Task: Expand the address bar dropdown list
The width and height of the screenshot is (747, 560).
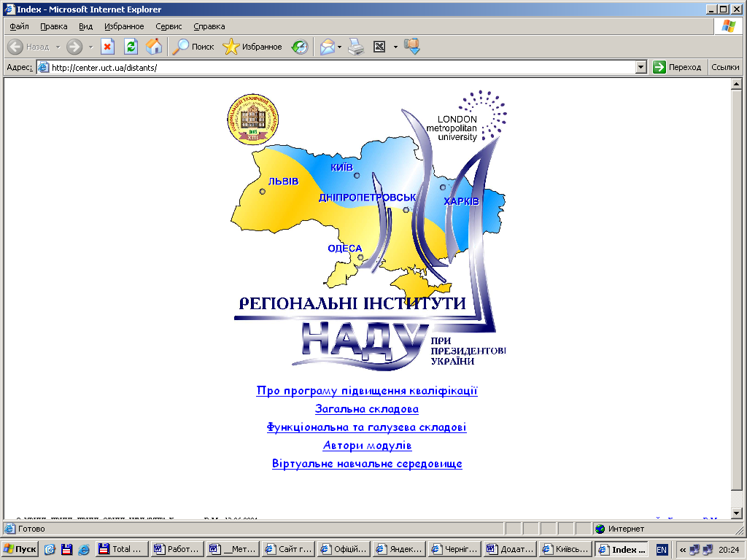Action: click(640, 68)
